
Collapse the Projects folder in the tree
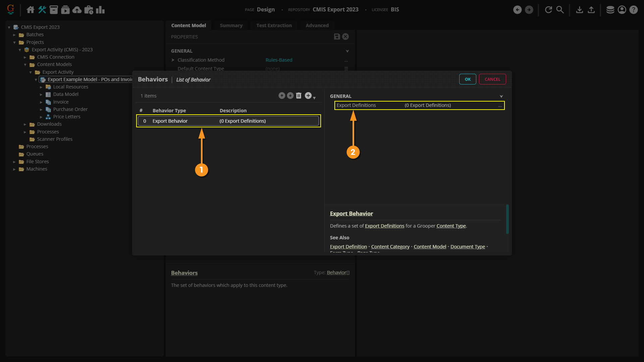(x=14, y=43)
